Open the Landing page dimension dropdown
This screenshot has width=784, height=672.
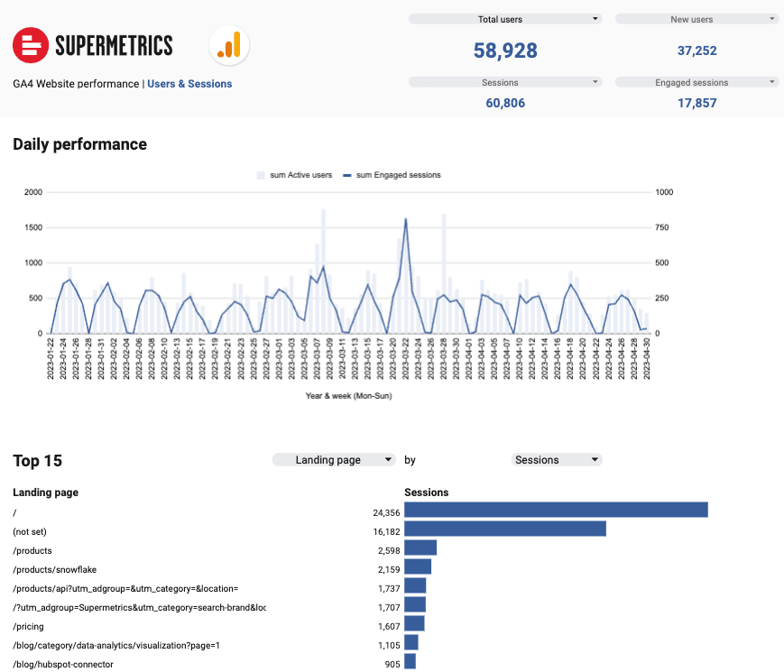click(334, 460)
